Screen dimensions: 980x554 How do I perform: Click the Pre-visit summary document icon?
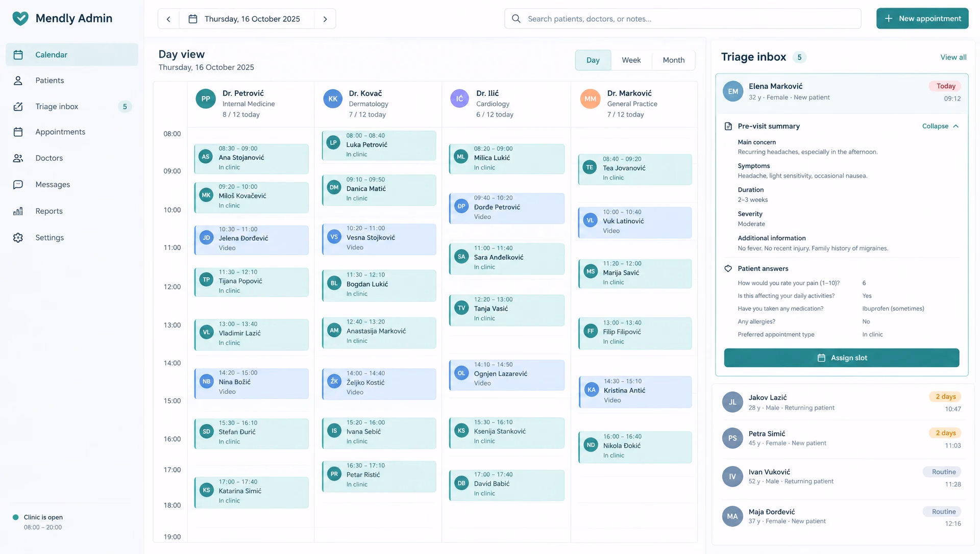click(x=728, y=126)
